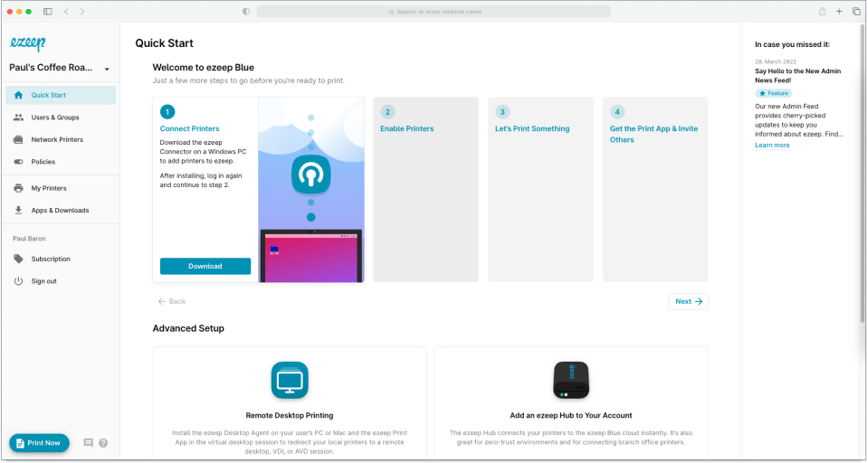Click the 'Advanced Setup' heading
The image size is (868, 463).
click(188, 328)
